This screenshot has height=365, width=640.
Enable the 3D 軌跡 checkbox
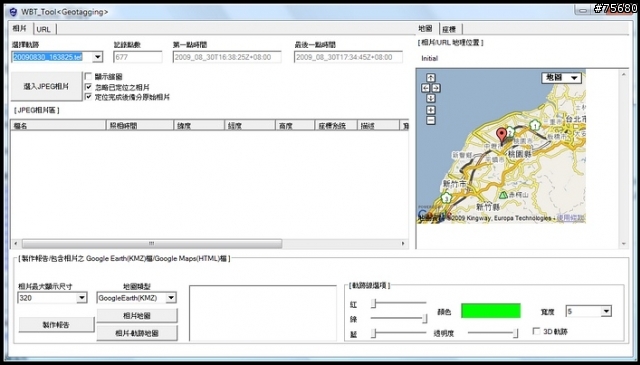(x=537, y=331)
